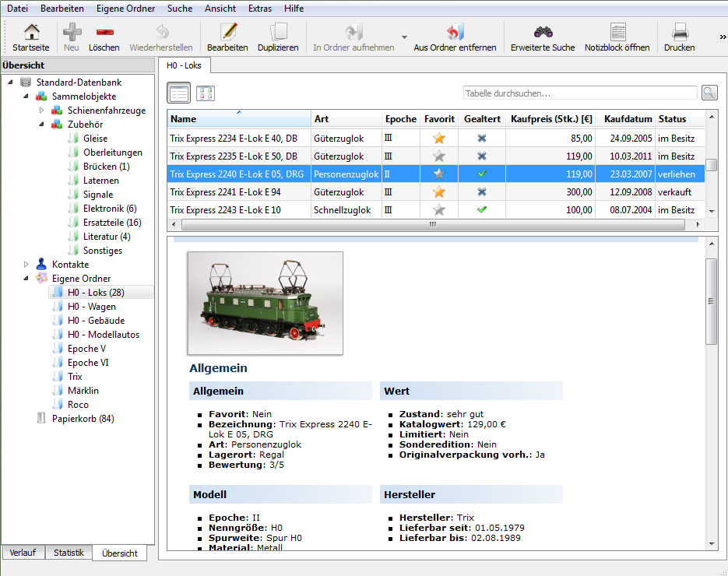Focus the Tabelle durchsuchen search field
Viewport: 728px width, 576px height.
point(580,93)
